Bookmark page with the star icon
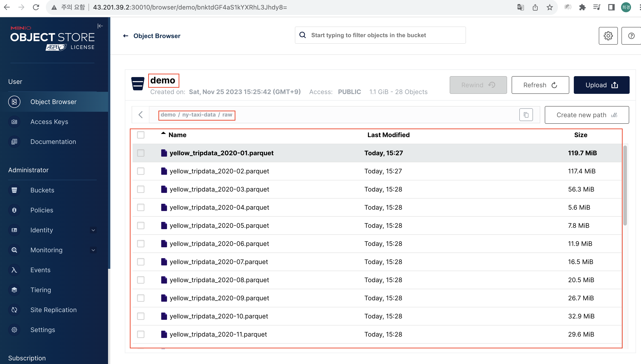The height and width of the screenshot is (364, 641). pyautogui.click(x=549, y=7)
